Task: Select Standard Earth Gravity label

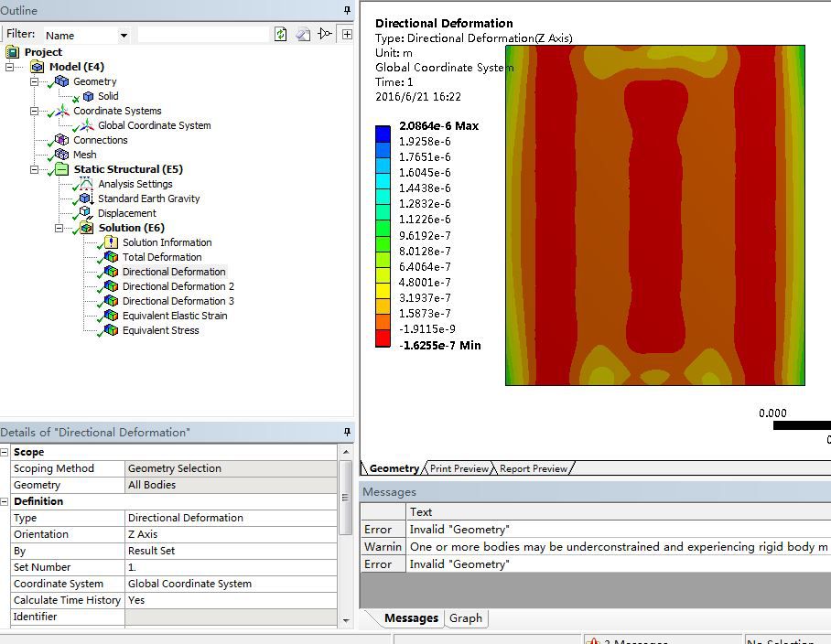Action: [149, 199]
